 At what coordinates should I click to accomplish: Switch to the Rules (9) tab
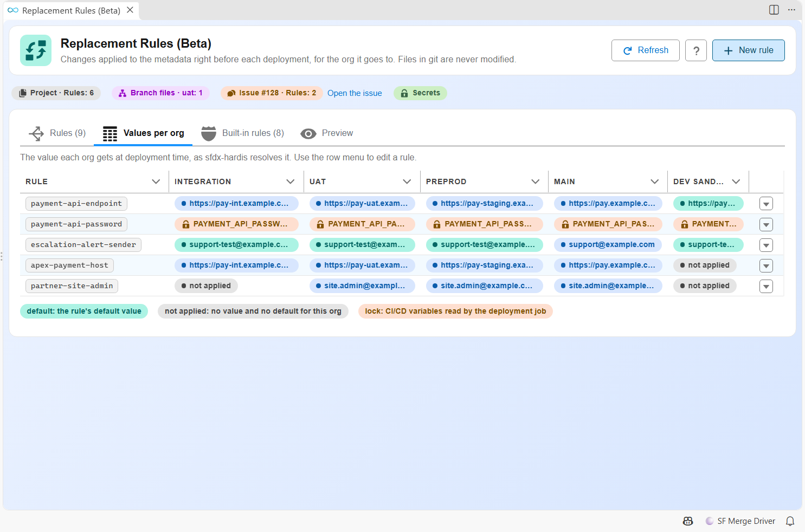(57, 133)
